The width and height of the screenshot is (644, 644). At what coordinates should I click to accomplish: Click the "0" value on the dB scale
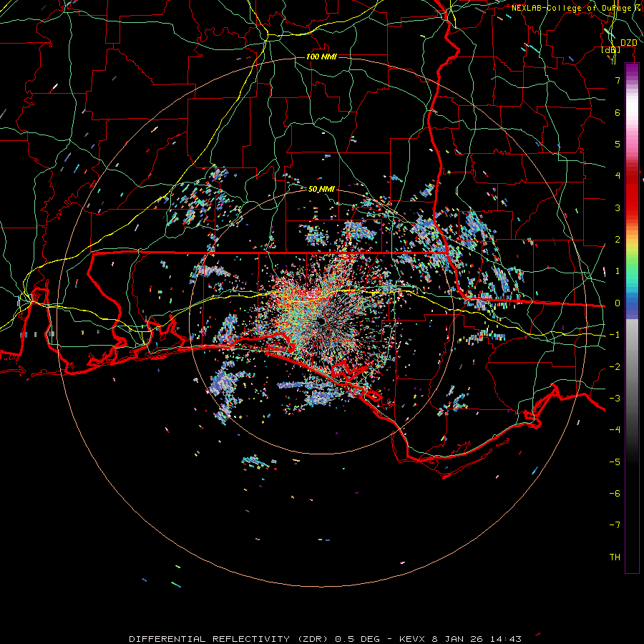[618, 303]
